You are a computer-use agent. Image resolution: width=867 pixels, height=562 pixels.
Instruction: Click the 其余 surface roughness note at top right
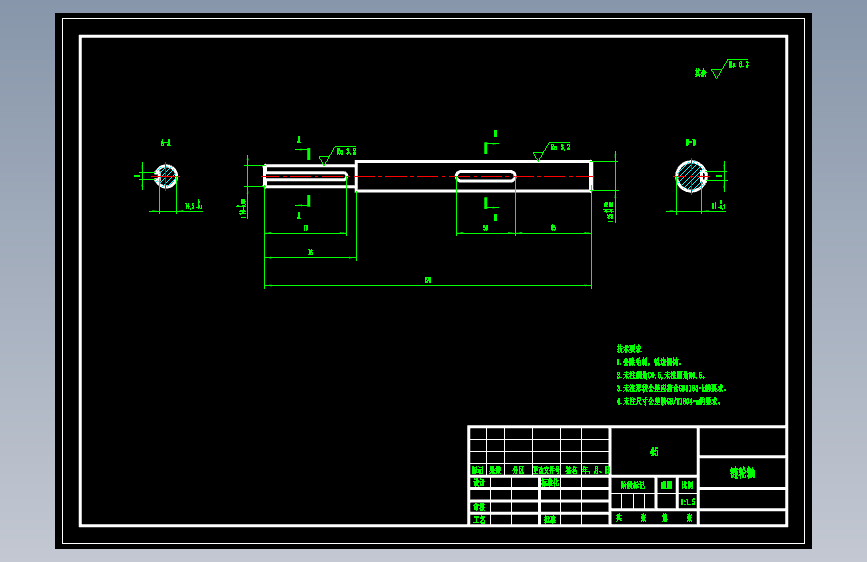pos(722,69)
